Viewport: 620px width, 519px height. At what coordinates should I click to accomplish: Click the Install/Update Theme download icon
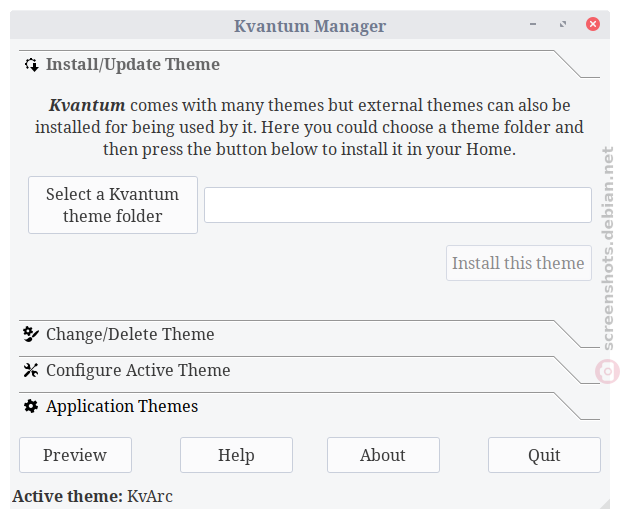tap(31, 65)
